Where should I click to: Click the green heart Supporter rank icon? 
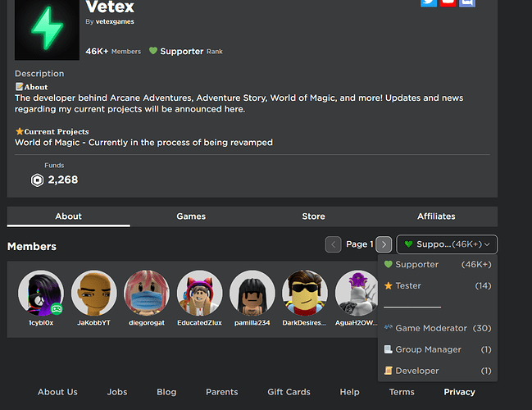click(x=152, y=51)
